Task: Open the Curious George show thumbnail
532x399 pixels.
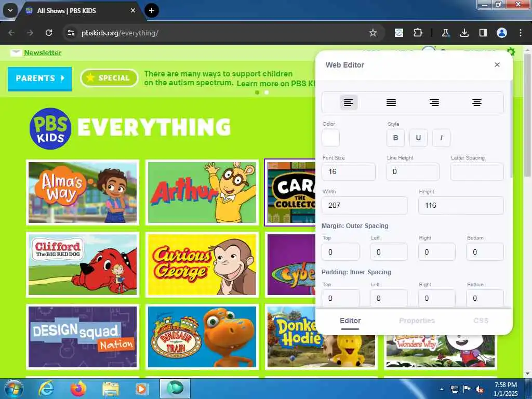Action: coord(202,264)
